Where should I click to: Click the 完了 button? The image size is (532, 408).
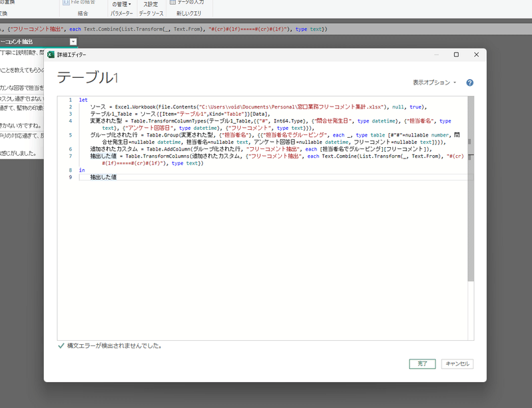[x=422, y=364]
